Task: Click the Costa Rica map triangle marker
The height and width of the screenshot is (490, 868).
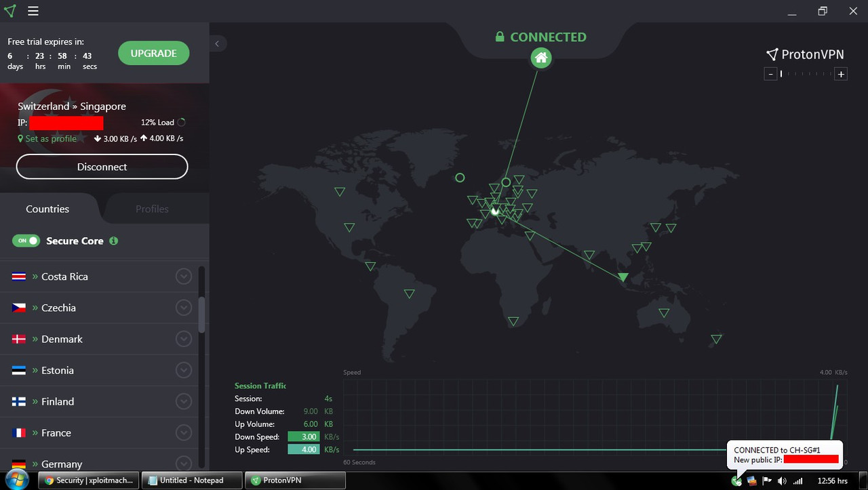Action: click(370, 266)
